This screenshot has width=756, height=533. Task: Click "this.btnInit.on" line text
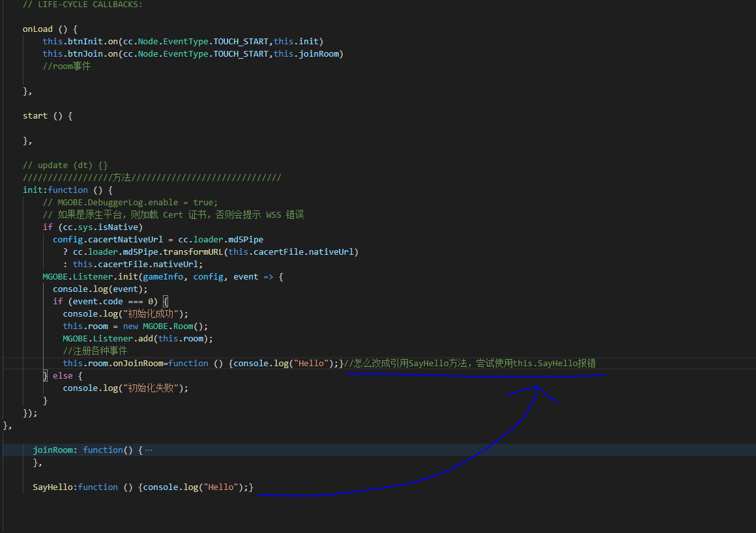point(182,42)
